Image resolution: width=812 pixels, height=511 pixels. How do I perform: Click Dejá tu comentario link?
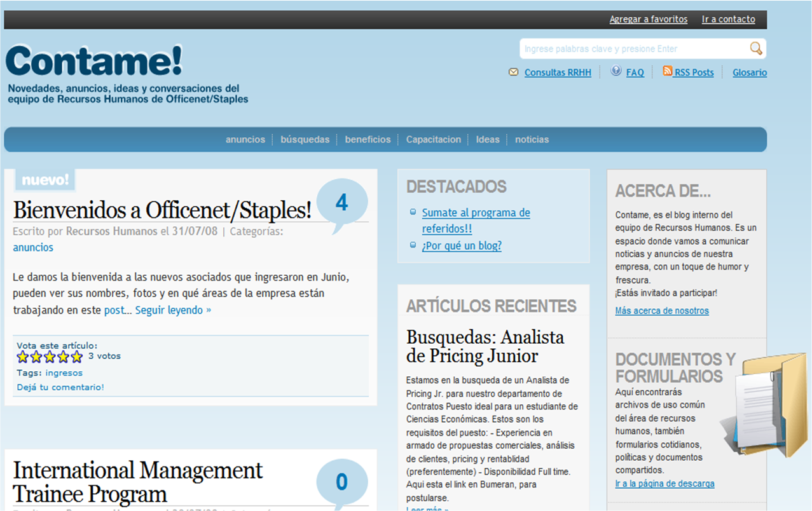[x=60, y=387]
